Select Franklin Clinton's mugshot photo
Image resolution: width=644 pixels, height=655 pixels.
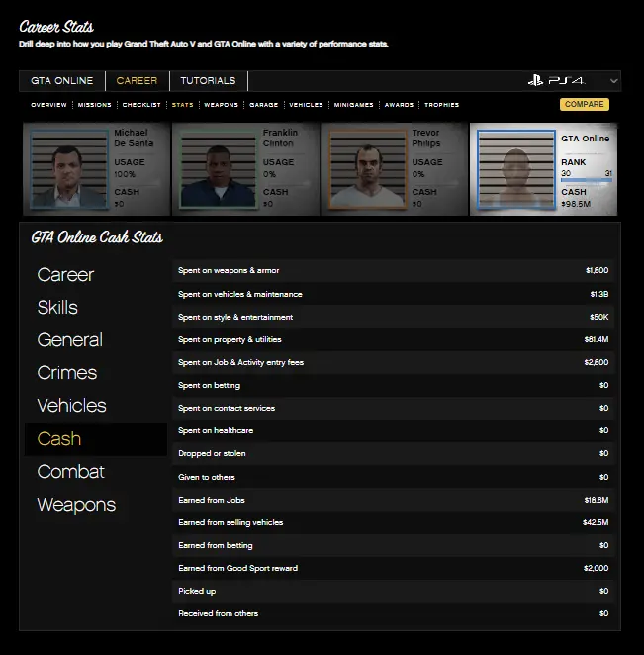coord(217,169)
